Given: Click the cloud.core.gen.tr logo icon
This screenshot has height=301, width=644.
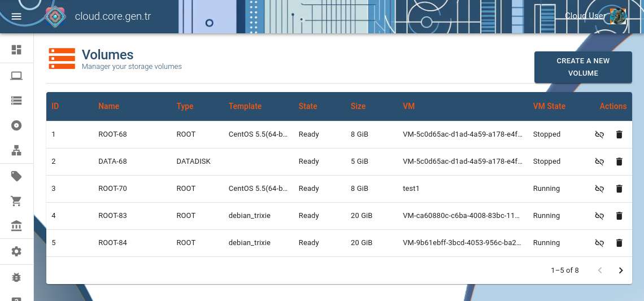Looking at the screenshot, I should coord(55,17).
